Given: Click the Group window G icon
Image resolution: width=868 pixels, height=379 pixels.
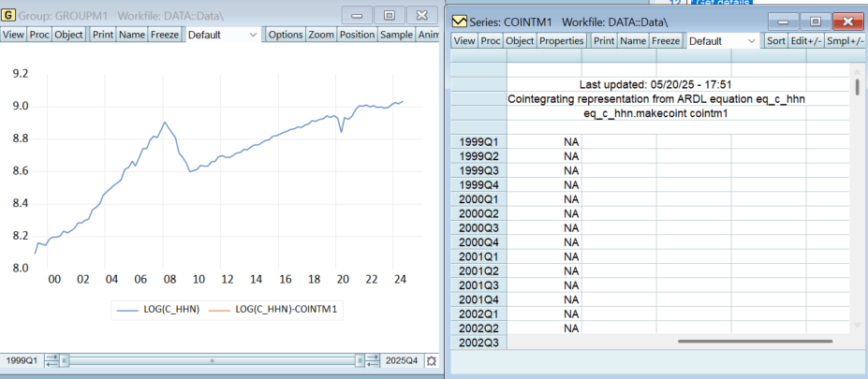Looking at the screenshot, I should pyautogui.click(x=8, y=16).
